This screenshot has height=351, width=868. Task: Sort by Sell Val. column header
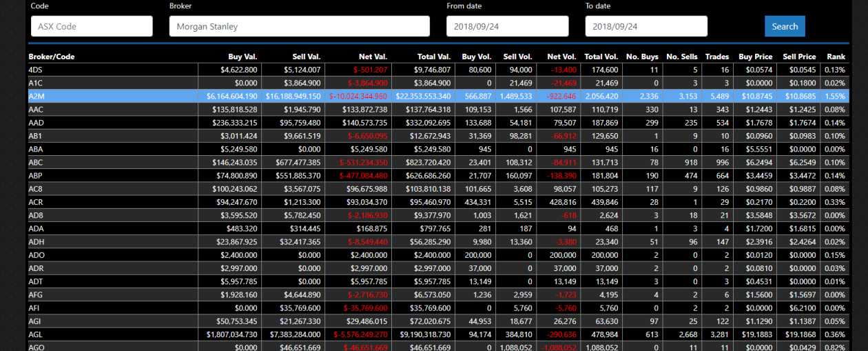[x=304, y=57]
